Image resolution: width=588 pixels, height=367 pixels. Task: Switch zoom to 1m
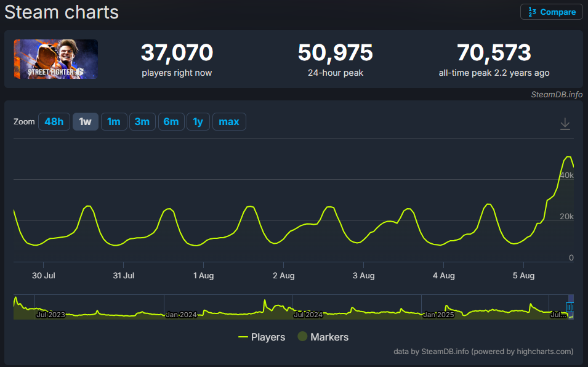114,121
